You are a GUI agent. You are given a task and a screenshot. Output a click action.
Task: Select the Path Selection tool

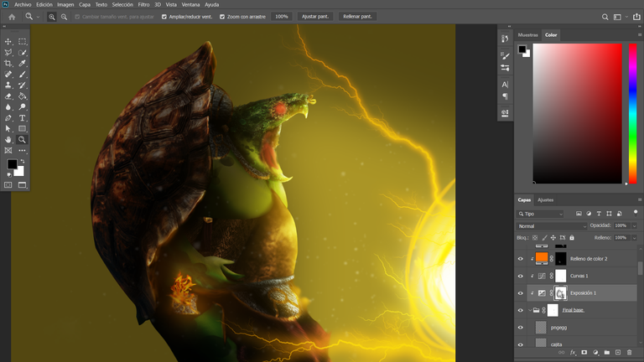(8, 128)
